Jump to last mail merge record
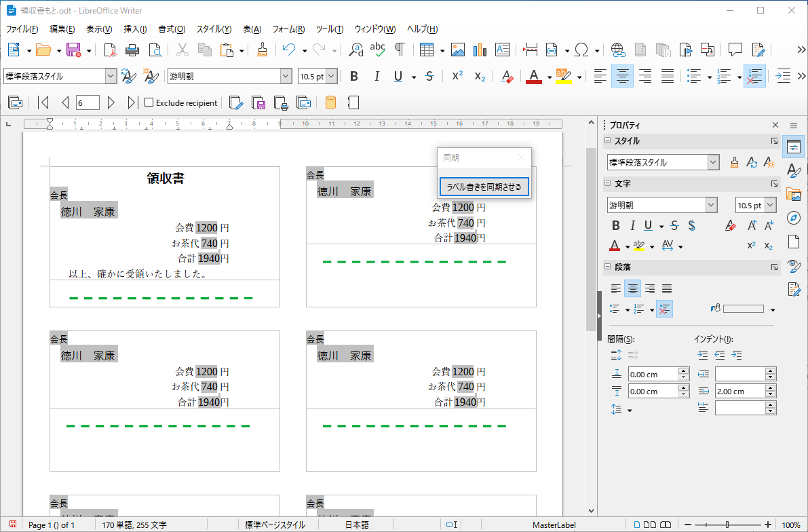Viewport: 808px width, 532px height. point(132,102)
